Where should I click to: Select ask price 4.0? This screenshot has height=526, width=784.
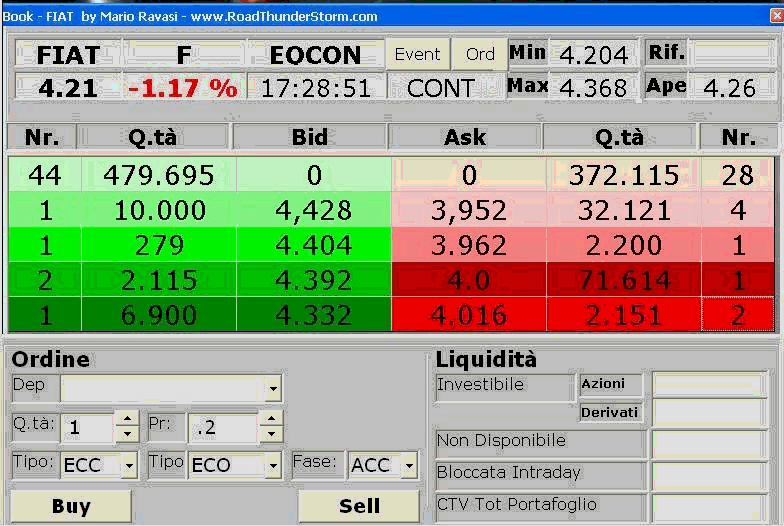[x=469, y=280]
